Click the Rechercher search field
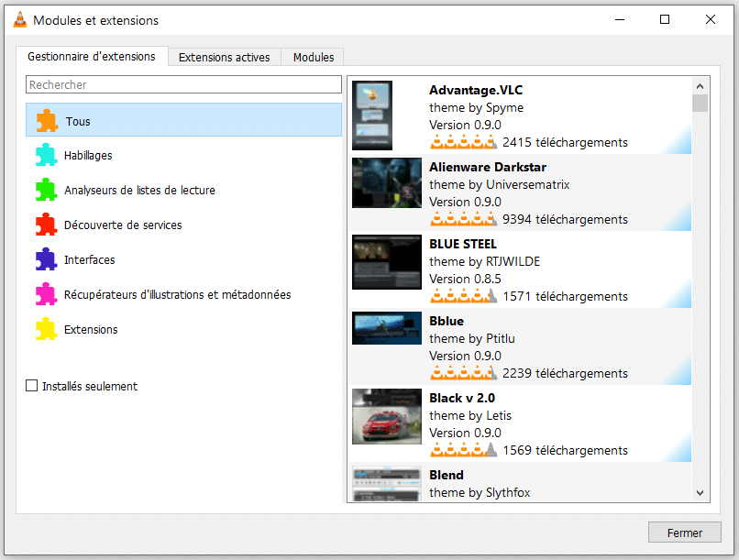The image size is (739, 560). coord(183,85)
